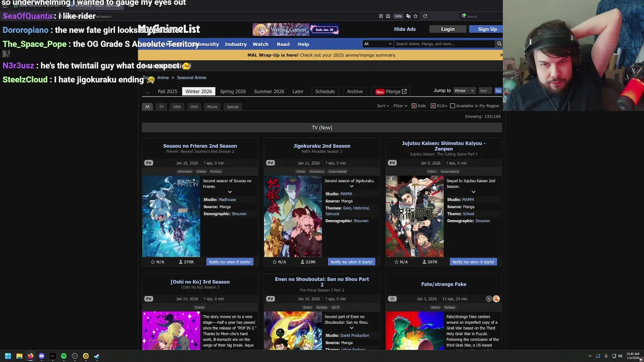644x362 pixels.
Task: Bookmark this page with star icon
Action: tap(416, 16)
